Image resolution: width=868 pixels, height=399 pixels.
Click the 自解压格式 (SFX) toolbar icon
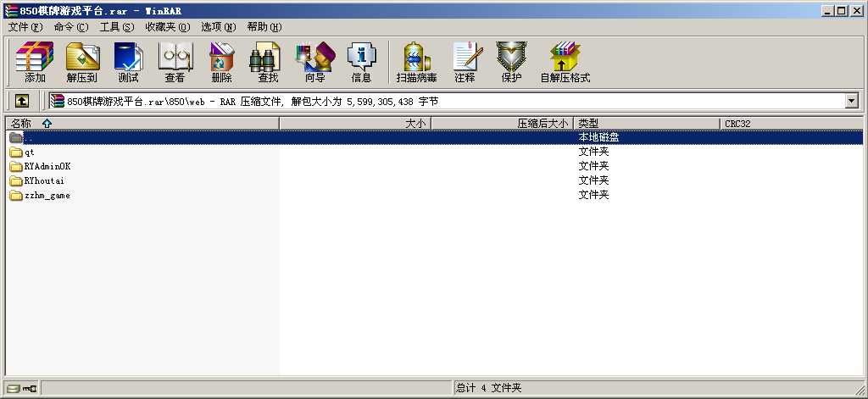pos(565,56)
